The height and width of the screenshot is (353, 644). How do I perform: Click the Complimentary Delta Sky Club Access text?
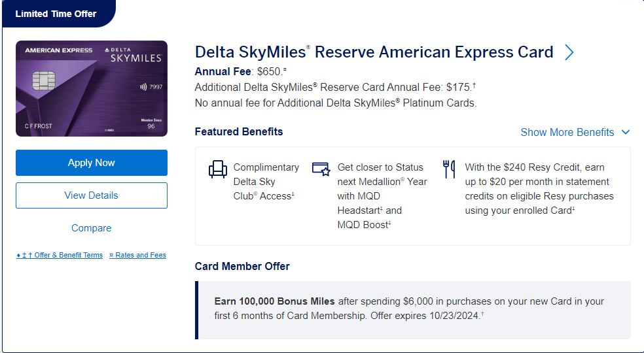pyautogui.click(x=266, y=181)
